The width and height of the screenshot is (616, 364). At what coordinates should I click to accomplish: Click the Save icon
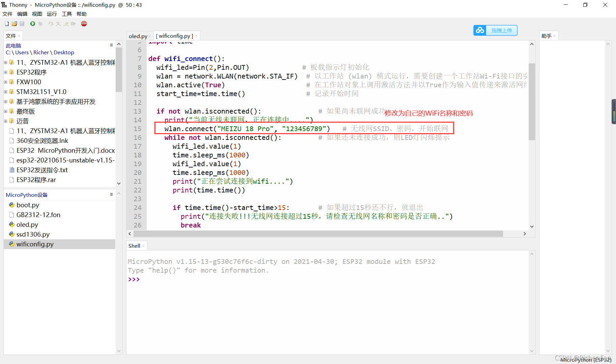tap(22, 24)
